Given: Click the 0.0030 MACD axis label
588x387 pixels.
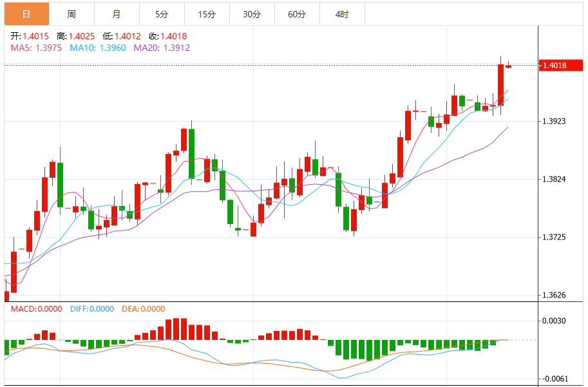Looking at the screenshot, I should 555,321.
